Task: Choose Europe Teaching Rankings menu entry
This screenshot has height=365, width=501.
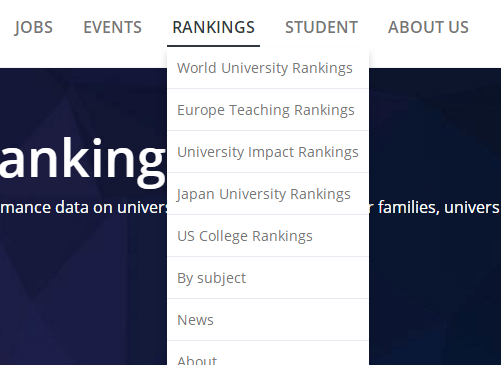Action: coord(268,110)
